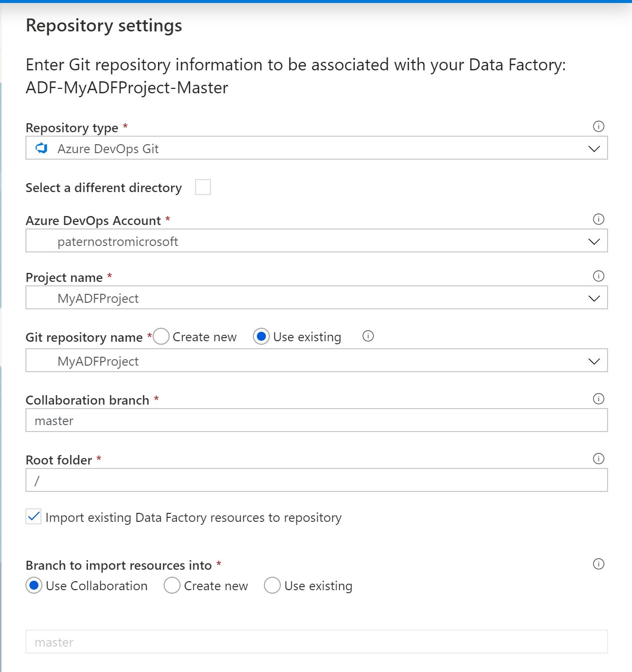This screenshot has width=632, height=672.
Task: Click the Collaboration branch text field
Action: 316,421
